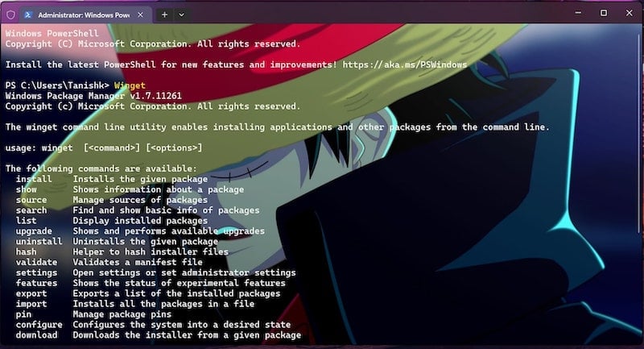The image size is (644, 349).
Task: Click the administrator shield icon
Action: tap(10, 15)
